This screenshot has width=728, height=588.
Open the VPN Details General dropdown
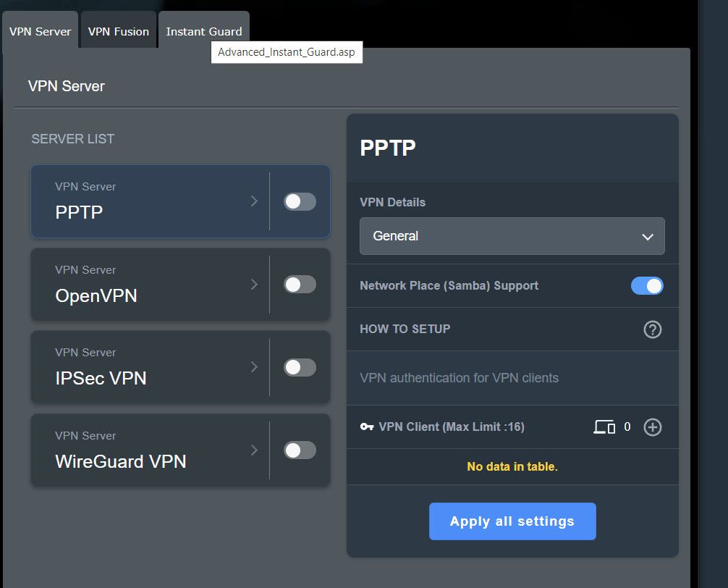click(512, 236)
